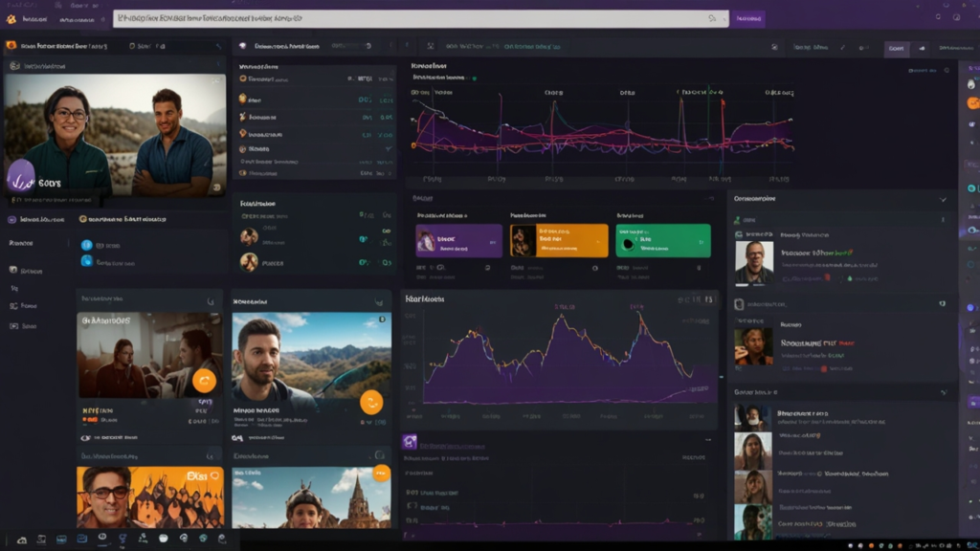The image size is (980, 551).
Task: Click the first orange ring icon in stats list
Action: tap(242, 78)
